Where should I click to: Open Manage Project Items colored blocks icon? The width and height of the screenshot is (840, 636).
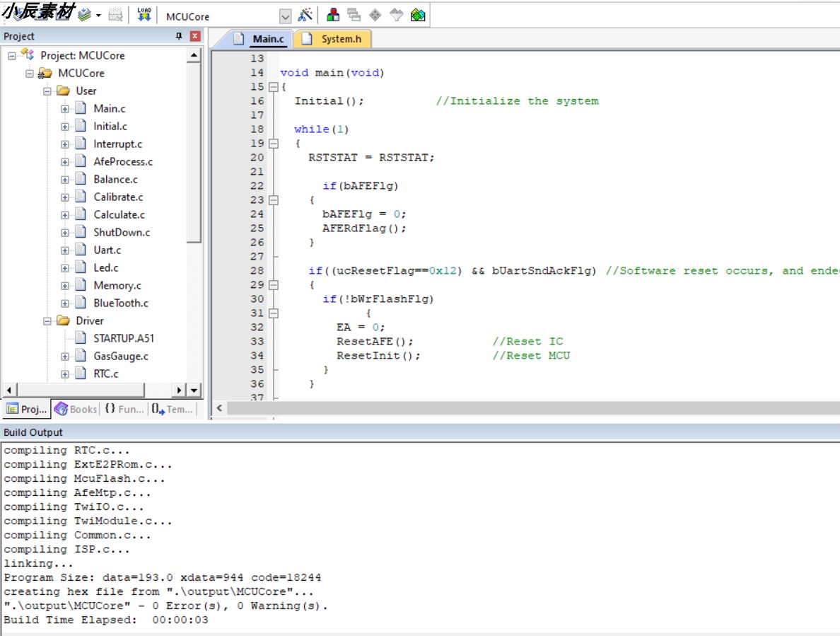click(x=333, y=15)
